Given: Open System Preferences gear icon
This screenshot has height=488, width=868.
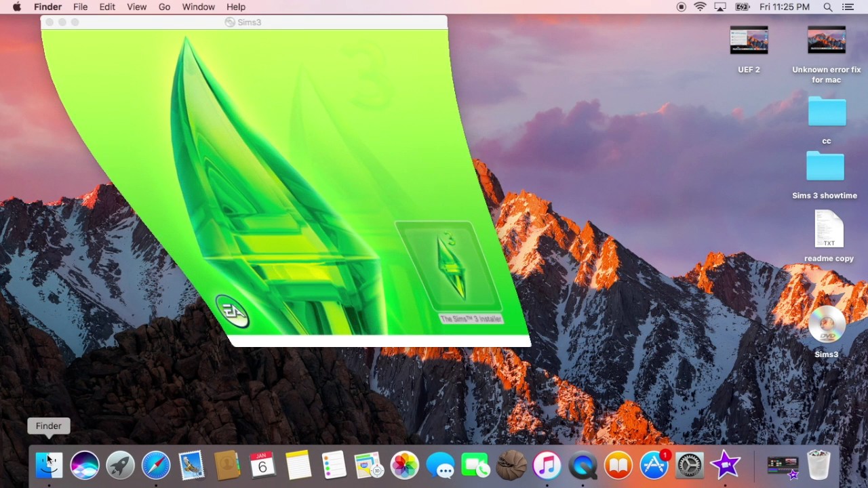Looking at the screenshot, I should [690, 465].
